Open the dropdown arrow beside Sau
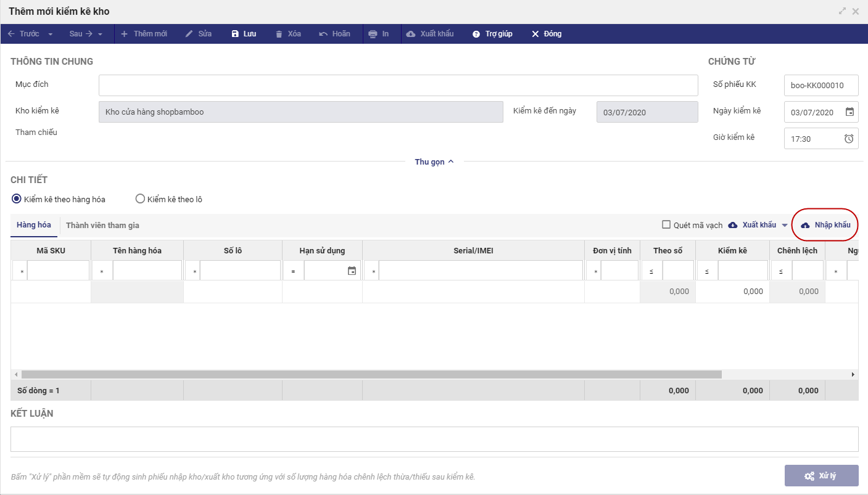 coord(100,34)
